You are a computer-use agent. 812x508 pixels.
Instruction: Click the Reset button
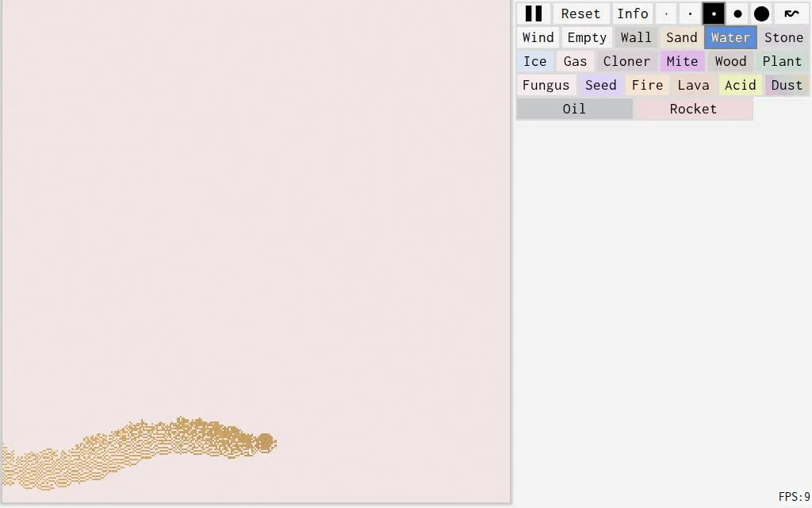coord(580,13)
